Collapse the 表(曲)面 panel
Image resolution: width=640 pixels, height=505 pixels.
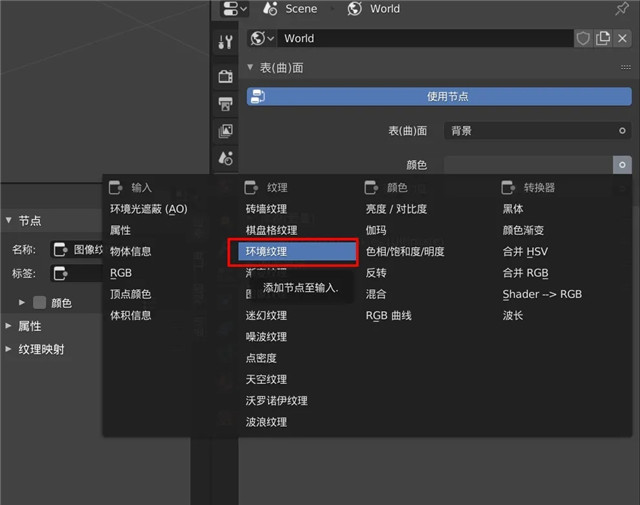250,67
